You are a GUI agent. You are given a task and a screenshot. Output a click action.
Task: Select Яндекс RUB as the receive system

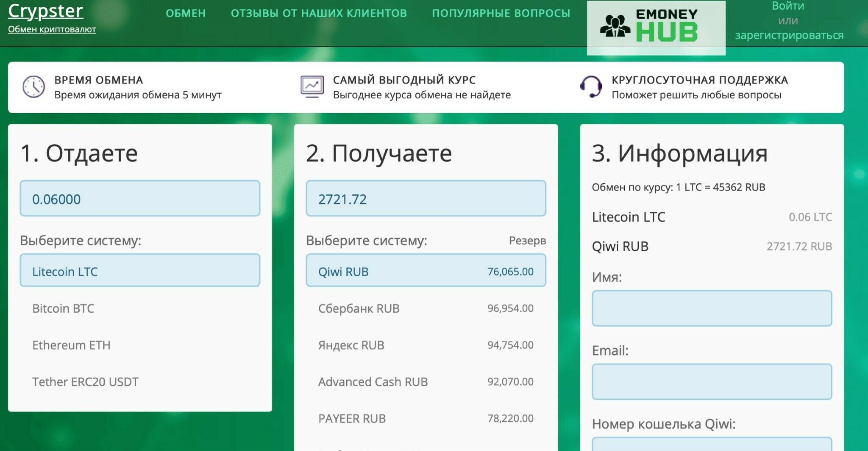click(426, 345)
